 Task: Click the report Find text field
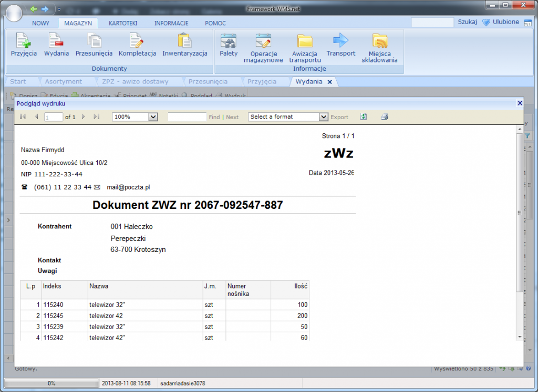187,116
